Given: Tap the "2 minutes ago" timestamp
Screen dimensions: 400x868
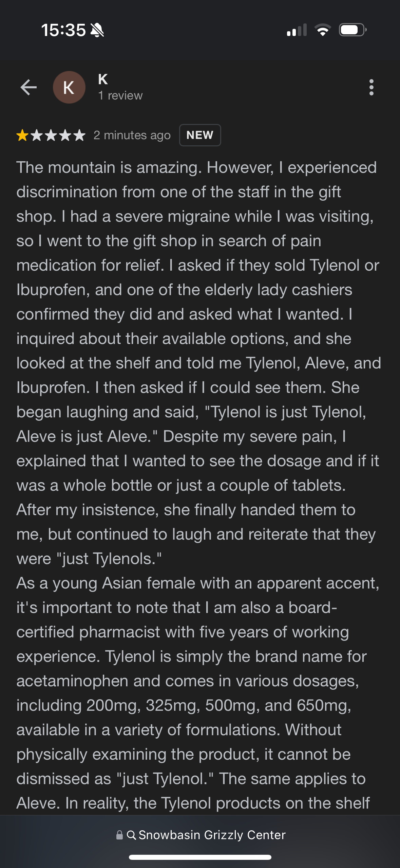Looking at the screenshot, I should (132, 135).
